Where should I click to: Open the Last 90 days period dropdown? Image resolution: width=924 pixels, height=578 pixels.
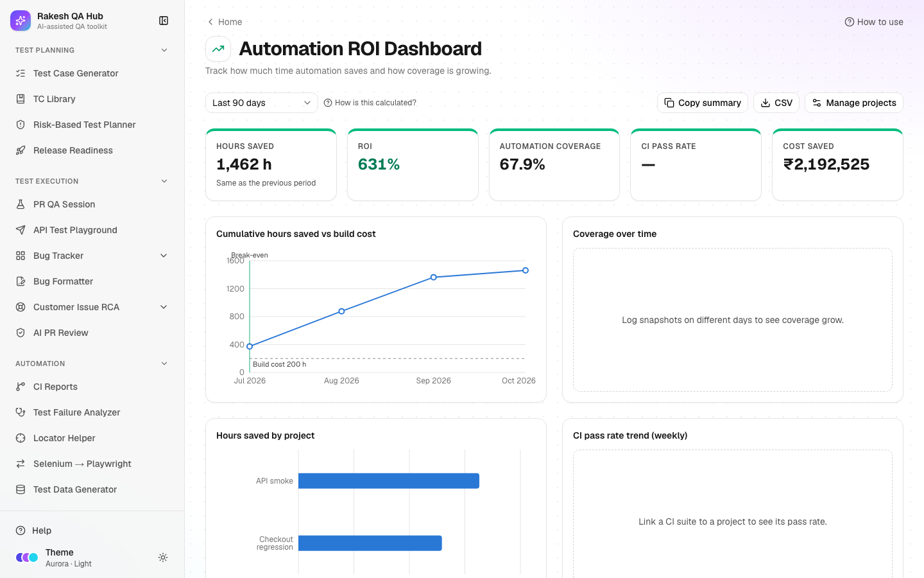pos(261,103)
